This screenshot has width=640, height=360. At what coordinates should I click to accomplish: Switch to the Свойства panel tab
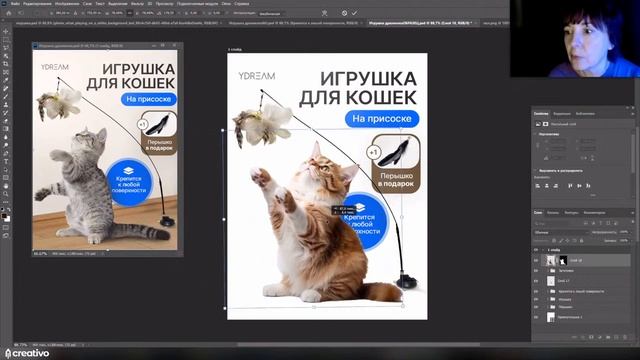point(541,114)
